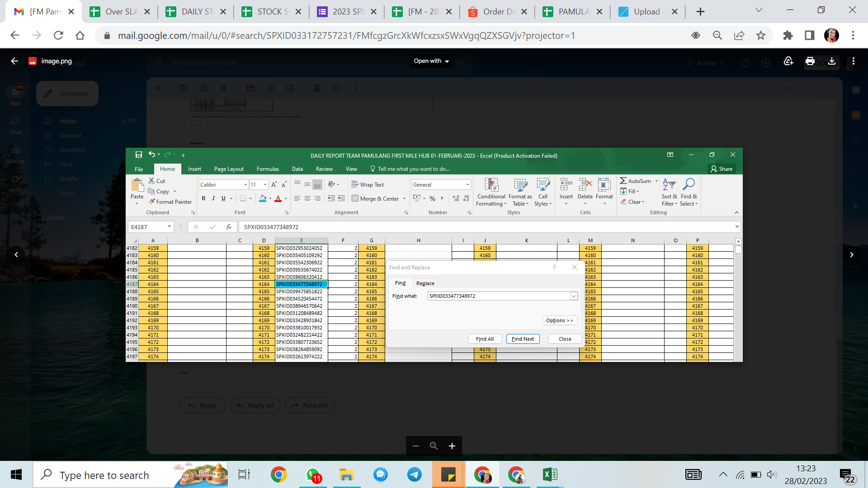The width and height of the screenshot is (868, 488).
Task: Open Chrome extensions puzzle icon
Action: tap(788, 35)
